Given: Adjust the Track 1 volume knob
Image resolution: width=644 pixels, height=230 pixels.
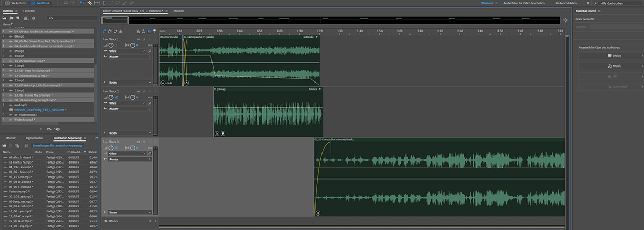Looking at the screenshot, I should pyautogui.click(x=111, y=45).
